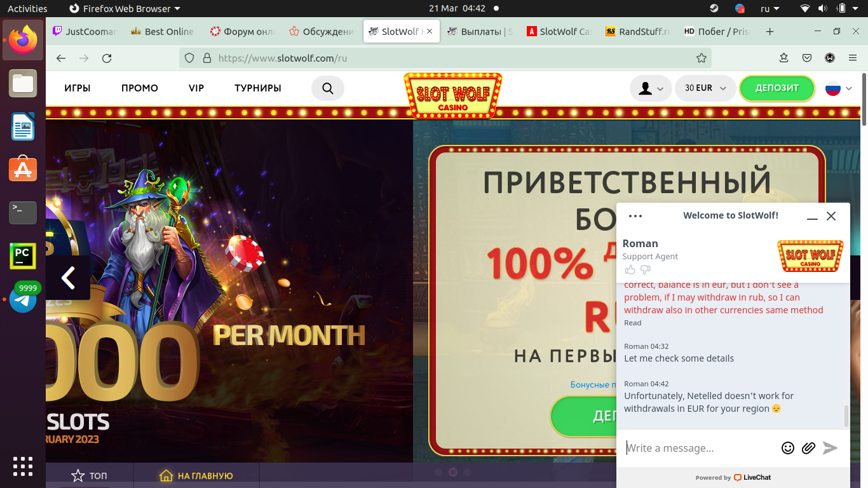
Task: Expand the user account dropdown
Action: coord(651,88)
